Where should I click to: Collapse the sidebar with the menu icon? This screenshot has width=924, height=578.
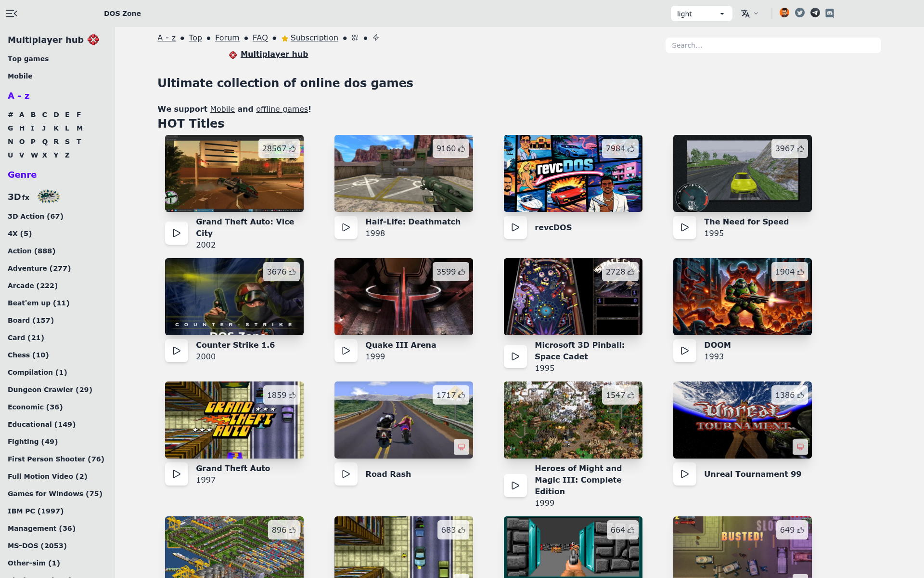point(12,13)
